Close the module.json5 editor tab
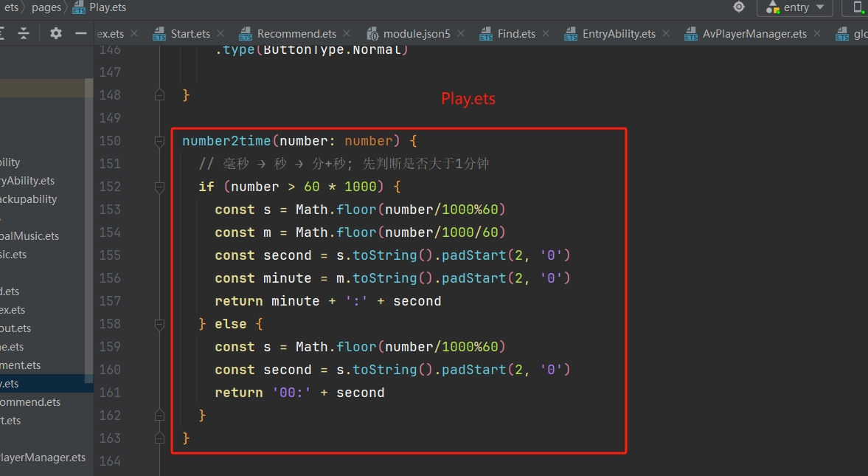This screenshot has height=476, width=868. click(x=462, y=34)
